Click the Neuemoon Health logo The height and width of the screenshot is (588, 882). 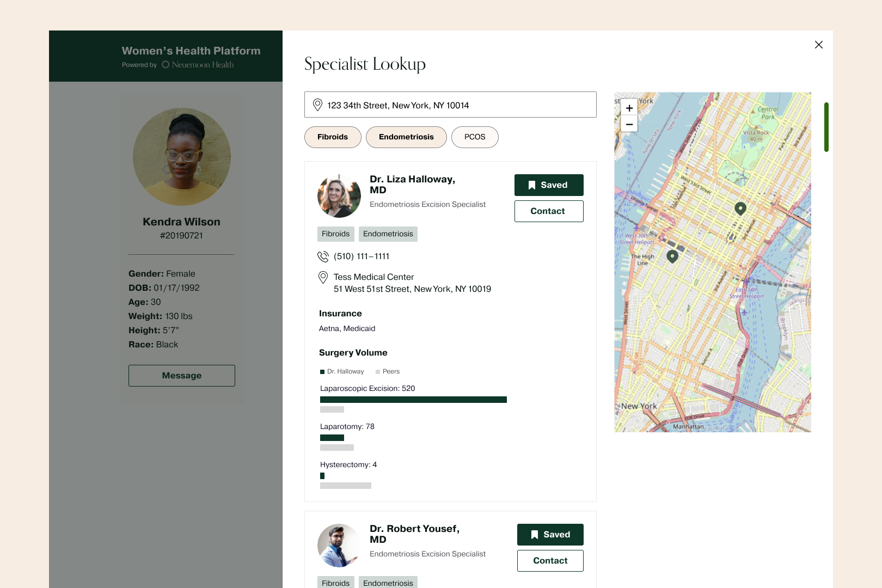198,65
